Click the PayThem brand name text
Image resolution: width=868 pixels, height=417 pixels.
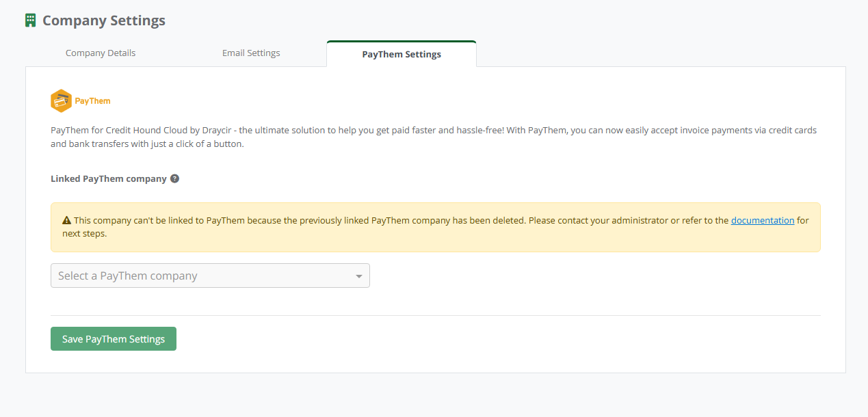coord(92,101)
